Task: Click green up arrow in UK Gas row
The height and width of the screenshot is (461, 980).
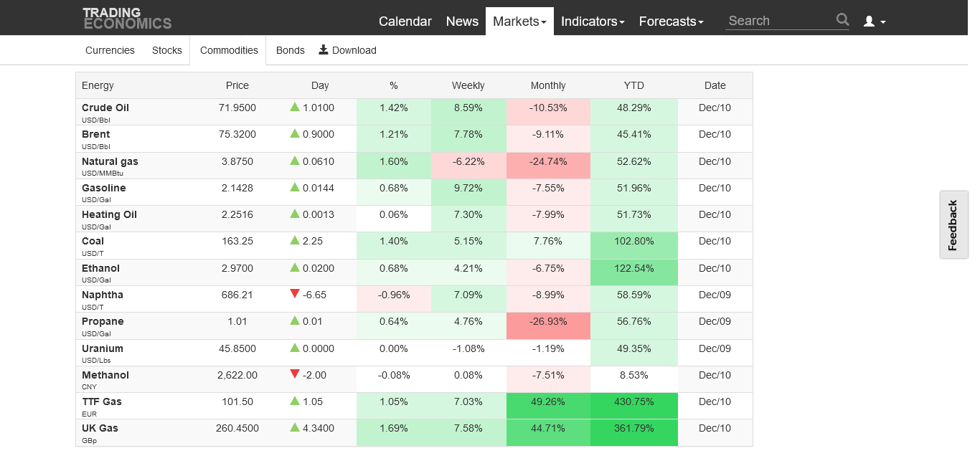Action: click(x=294, y=427)
